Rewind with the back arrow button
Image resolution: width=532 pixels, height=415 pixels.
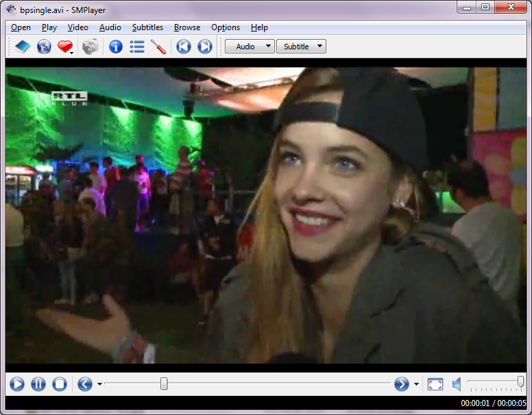coord(85,384)
